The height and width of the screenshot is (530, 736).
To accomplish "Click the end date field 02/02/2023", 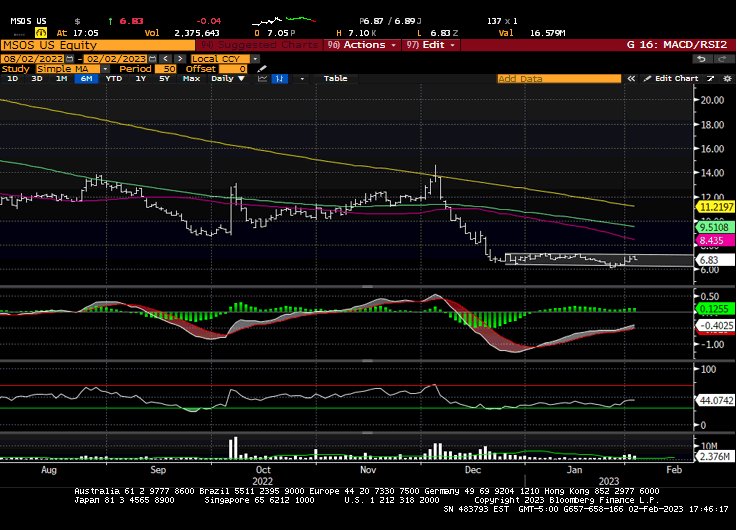I will (116, 59).
